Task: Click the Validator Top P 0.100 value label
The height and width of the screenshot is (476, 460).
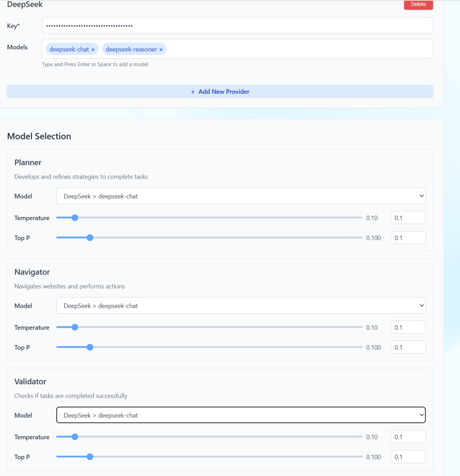Action: 373,457
